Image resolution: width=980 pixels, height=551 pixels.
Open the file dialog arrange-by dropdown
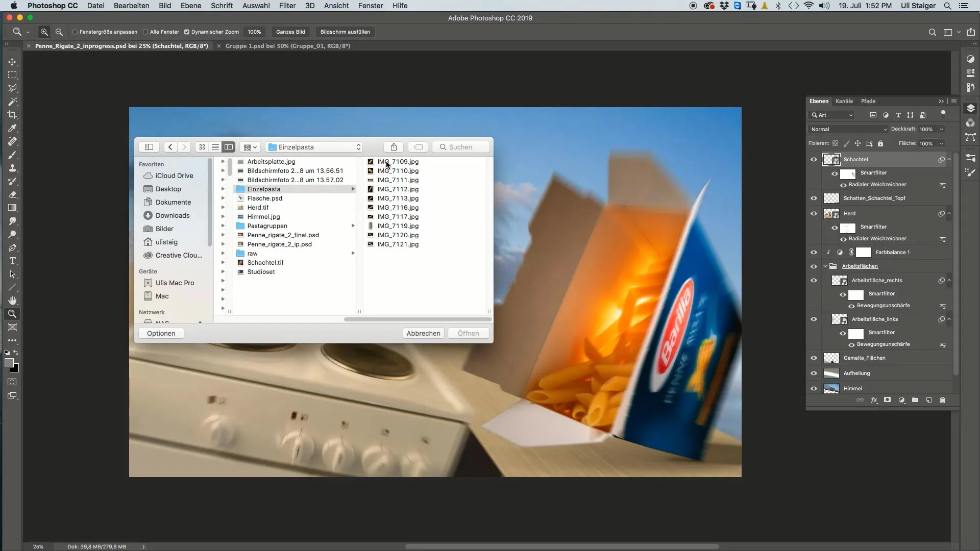click(250, 147)
